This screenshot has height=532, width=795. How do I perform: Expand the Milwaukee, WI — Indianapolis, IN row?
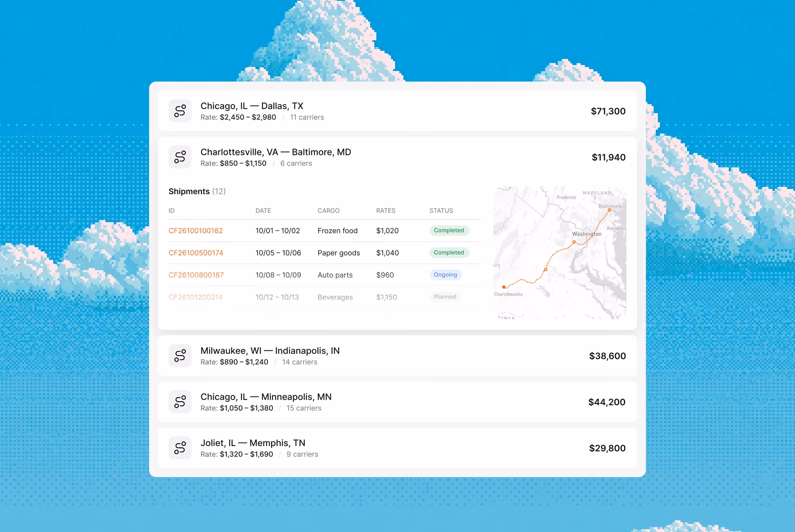pyautogui.click(x=397, y=356)
